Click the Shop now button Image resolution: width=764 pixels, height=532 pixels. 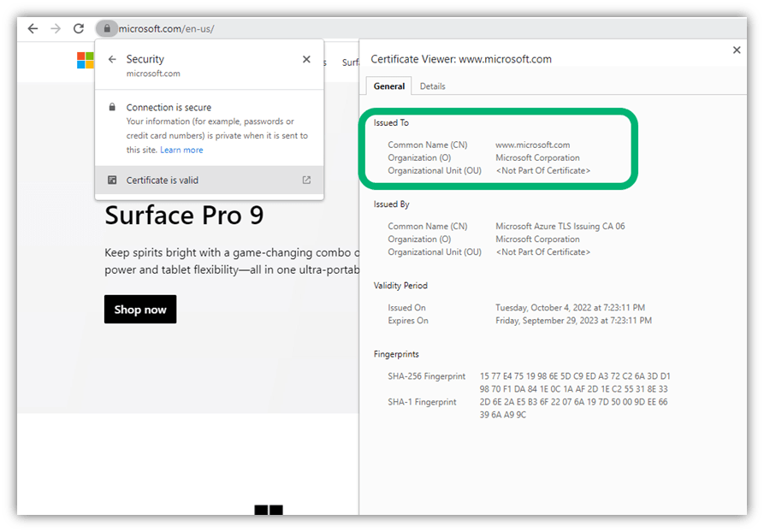(x=140, y=310)
